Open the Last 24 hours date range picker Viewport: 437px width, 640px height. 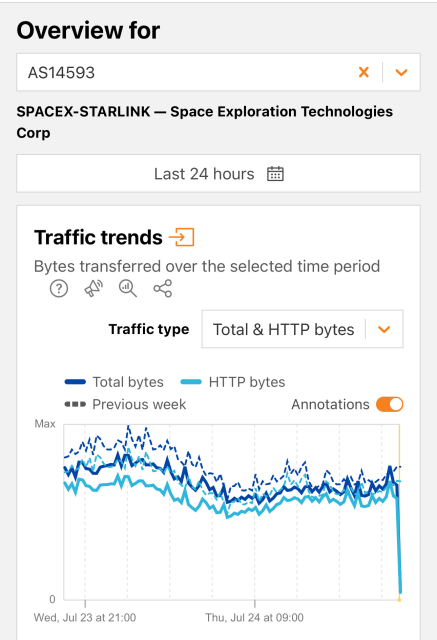pyautogui.click(x=218, y=173)
